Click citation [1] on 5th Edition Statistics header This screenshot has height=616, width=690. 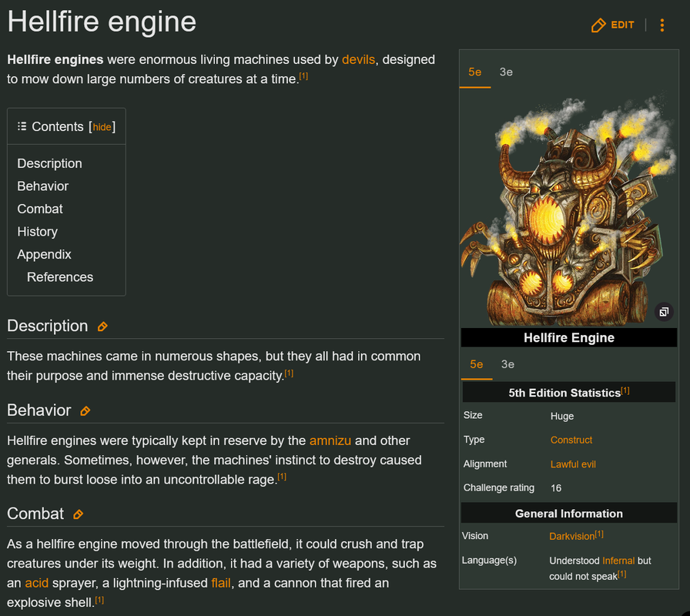coord(625,390)
